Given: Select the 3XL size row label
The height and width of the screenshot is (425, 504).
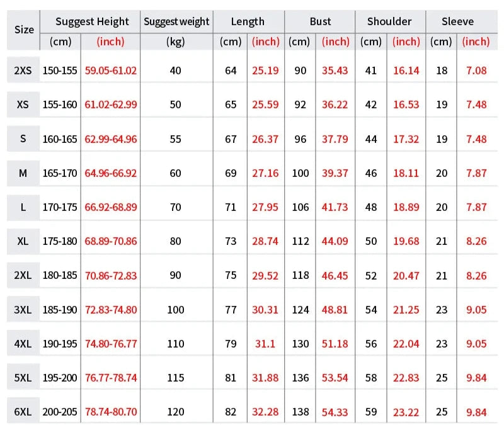Looking at the screenshot, I should [x=23, y=309].
